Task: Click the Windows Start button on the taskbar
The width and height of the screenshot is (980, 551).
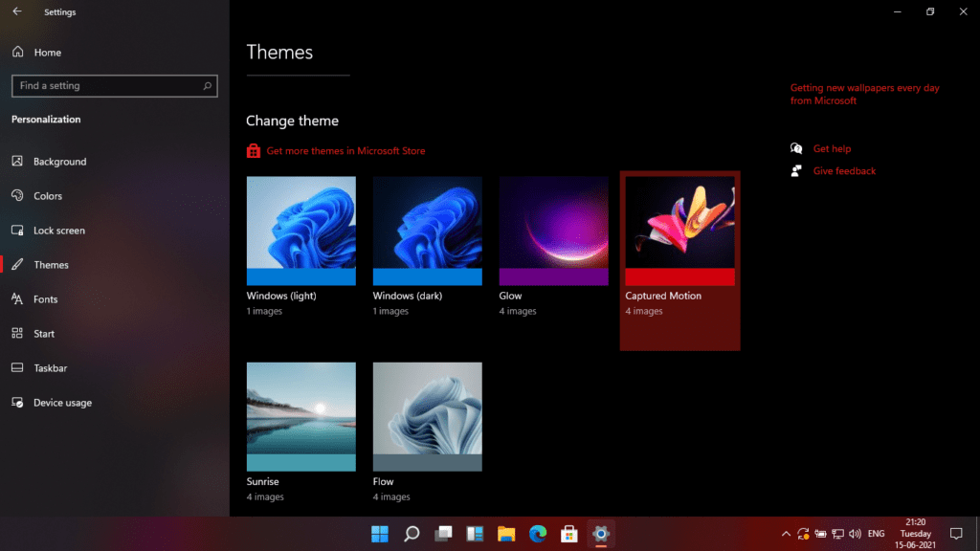Action: click(x=379, y=534)
